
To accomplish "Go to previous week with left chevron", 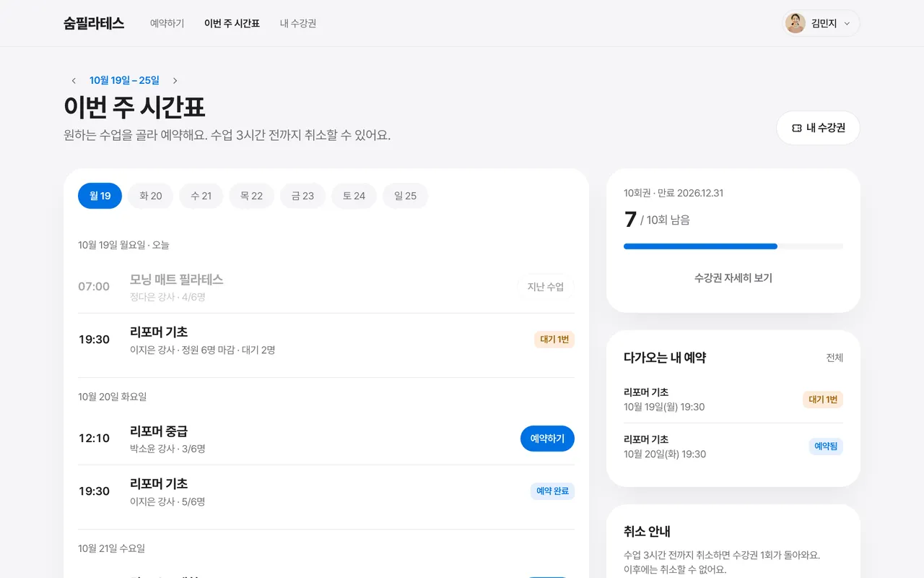I will (74, 81).
